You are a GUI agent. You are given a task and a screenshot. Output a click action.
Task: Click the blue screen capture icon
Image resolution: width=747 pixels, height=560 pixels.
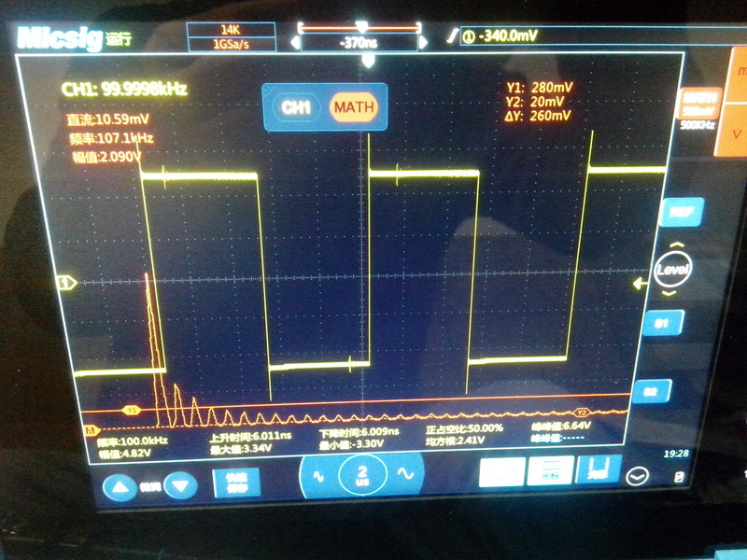(501, 472)
